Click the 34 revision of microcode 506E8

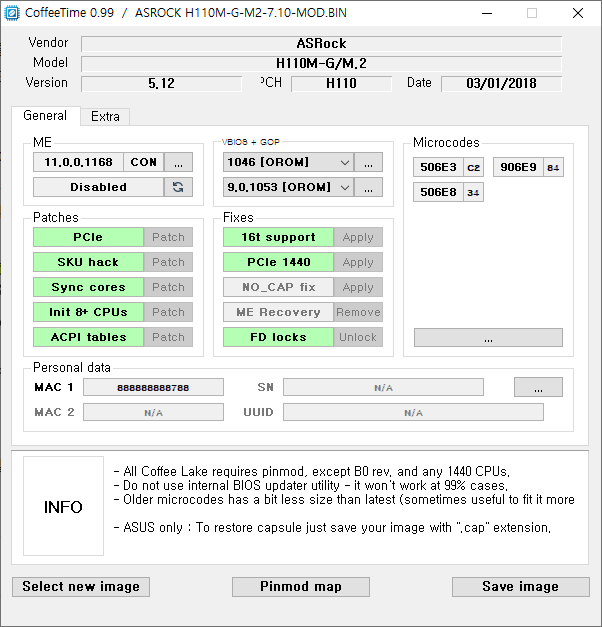(x=474, y=193)
